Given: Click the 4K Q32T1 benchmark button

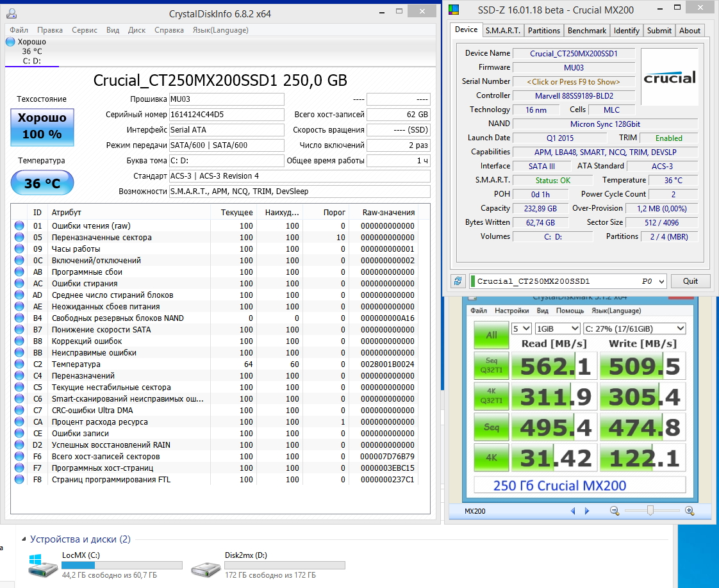Looking at the screenshot, I should [x=491, y=395].
